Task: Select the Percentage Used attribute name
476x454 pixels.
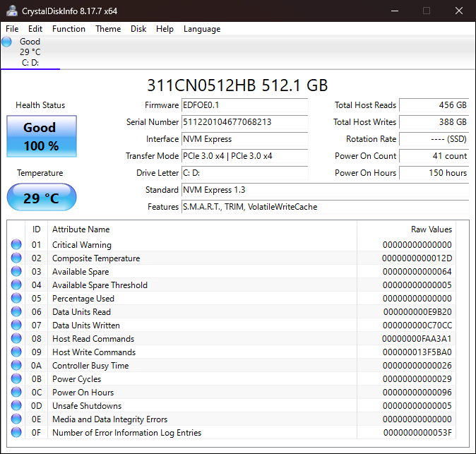Action: pos(83,299)
